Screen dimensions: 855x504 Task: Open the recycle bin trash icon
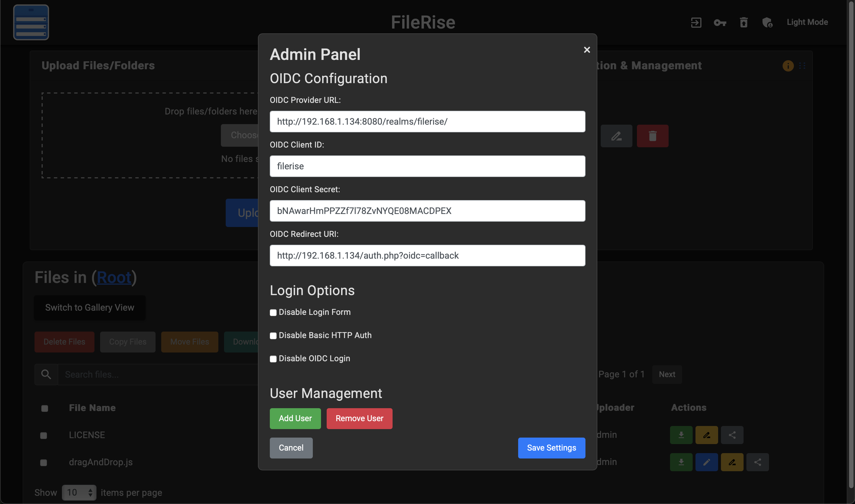pyautogui.click(x=744, y=22)
